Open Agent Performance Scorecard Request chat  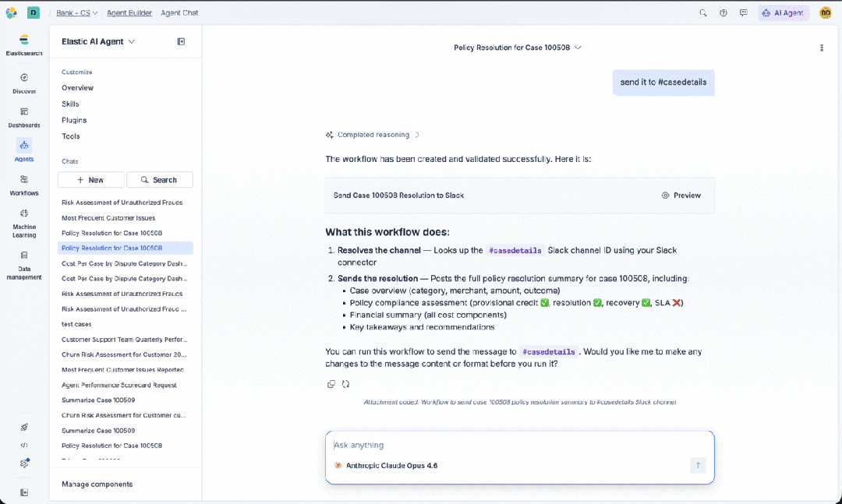119,385
